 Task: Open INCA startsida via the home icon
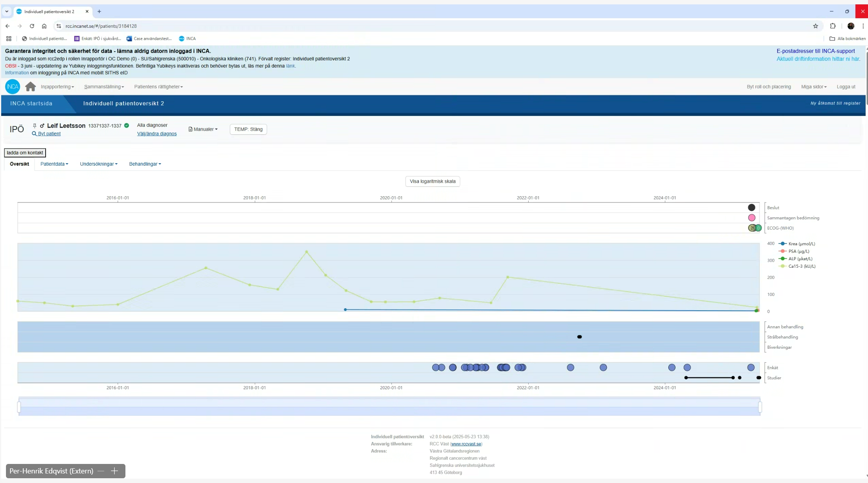31,87
